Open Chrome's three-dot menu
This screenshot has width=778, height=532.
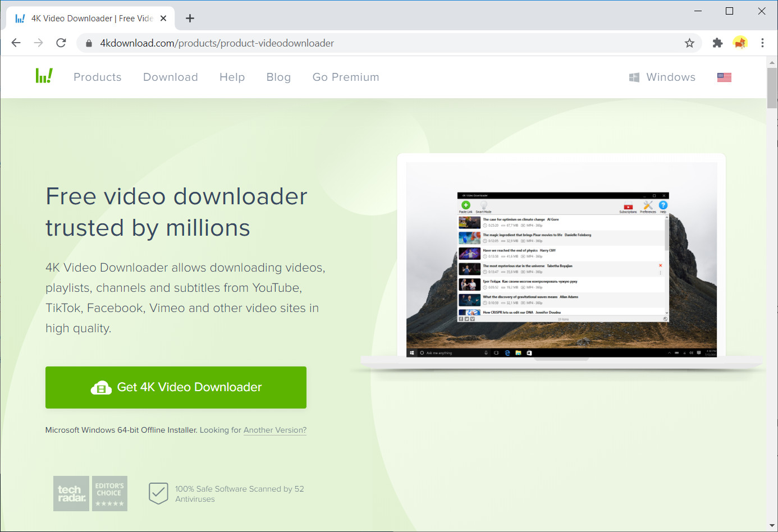pyautogui.click(x=762, y=43)
